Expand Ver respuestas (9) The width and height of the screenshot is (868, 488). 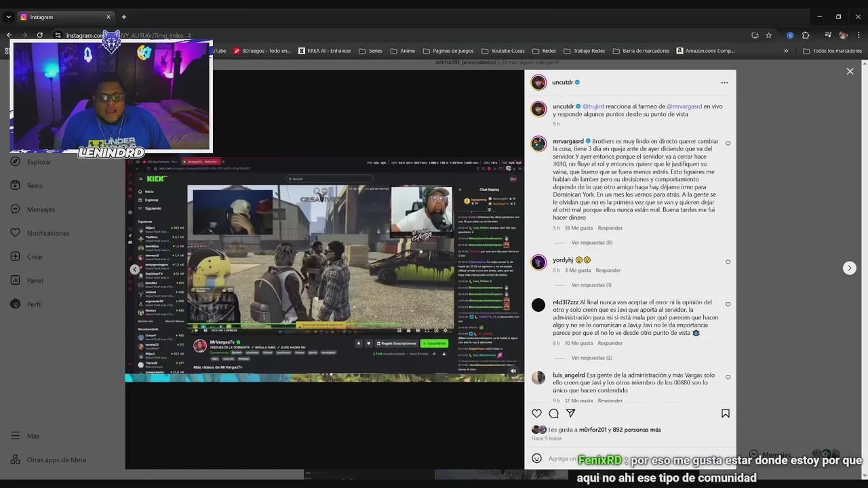click(591, 243)
